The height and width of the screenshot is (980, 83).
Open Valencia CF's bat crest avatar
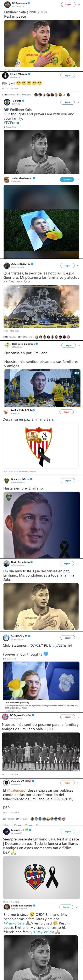6,780
